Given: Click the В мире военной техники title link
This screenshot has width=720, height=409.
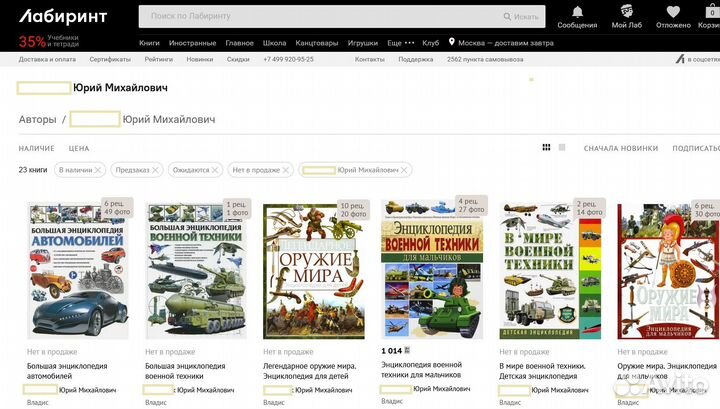Looking at the screenshot, I should tap(542, 371).
